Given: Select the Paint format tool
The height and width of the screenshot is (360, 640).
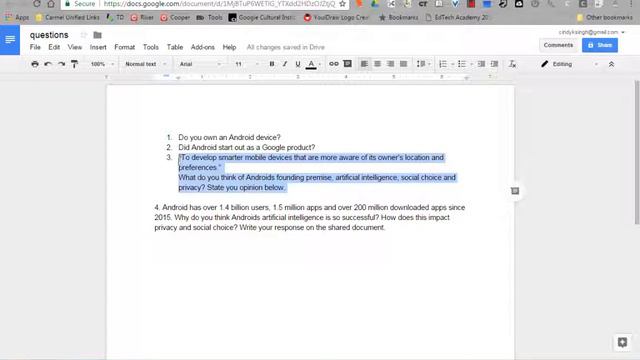Looking at the screenshot, I should point(74,64).
